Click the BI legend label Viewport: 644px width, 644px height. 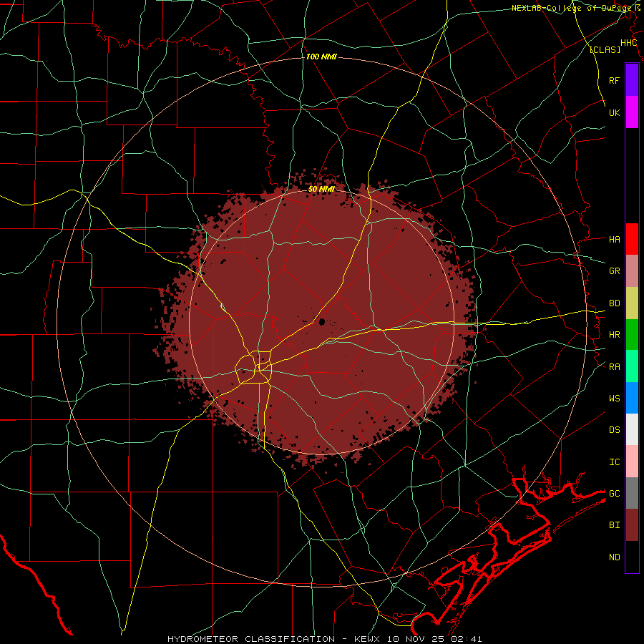[614, 525]
